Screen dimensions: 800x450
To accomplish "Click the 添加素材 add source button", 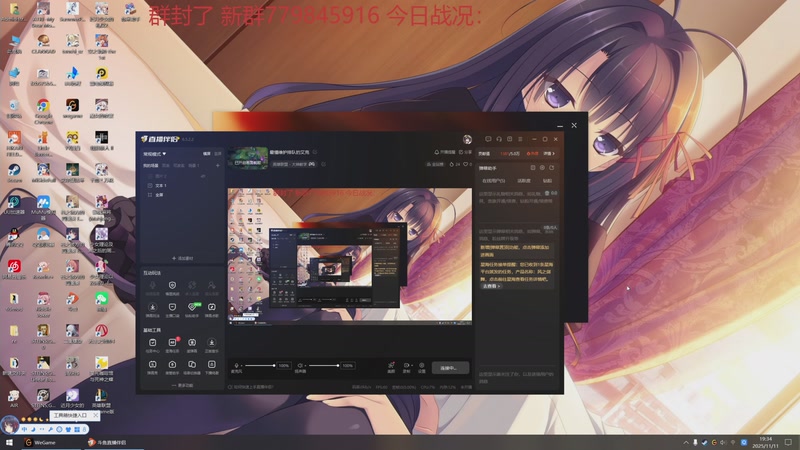I will coord(182,258).
